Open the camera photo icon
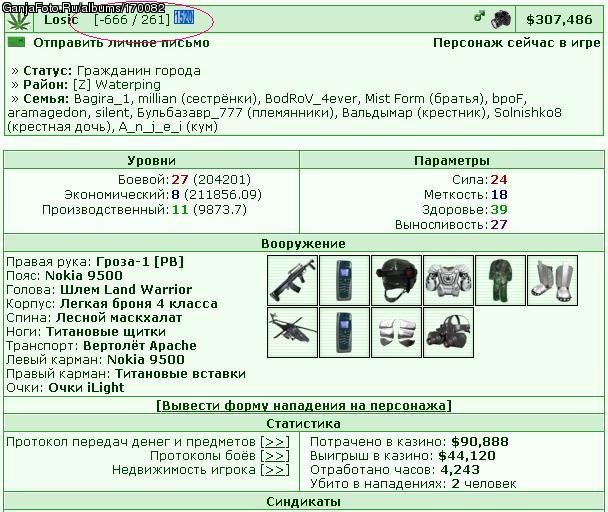The height and width of the screenshot is (512, 608). [x=501, y=19]
